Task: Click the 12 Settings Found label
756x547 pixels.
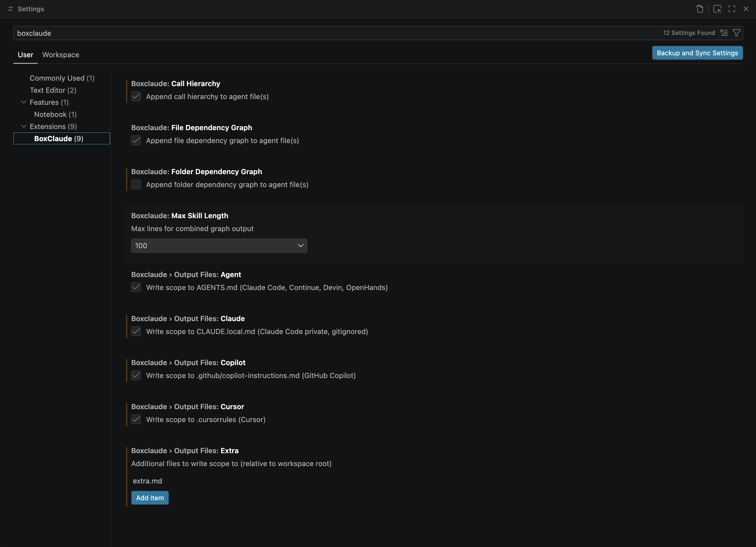Action: tap(689, 33)
